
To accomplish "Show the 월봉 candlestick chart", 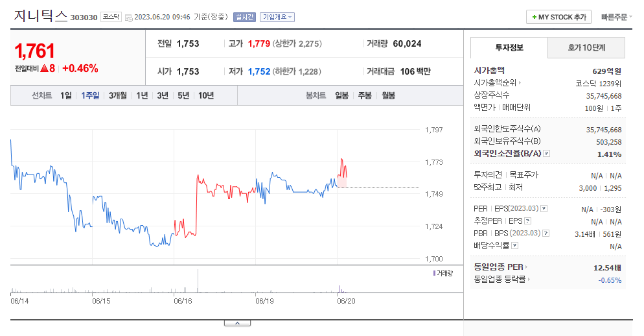I will 389,95.
